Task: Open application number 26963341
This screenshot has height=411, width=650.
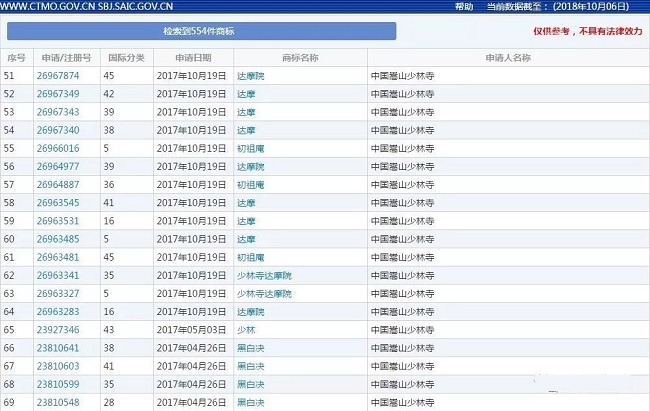Action: coord(58,275)
